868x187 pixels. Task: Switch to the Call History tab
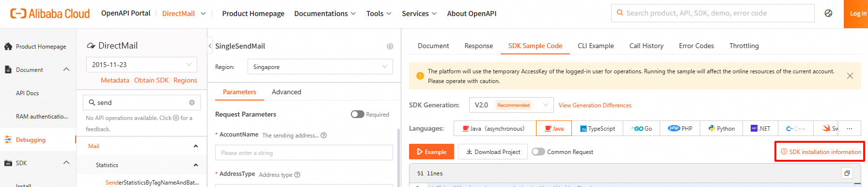pyautogui.click(x=647, y=46)
